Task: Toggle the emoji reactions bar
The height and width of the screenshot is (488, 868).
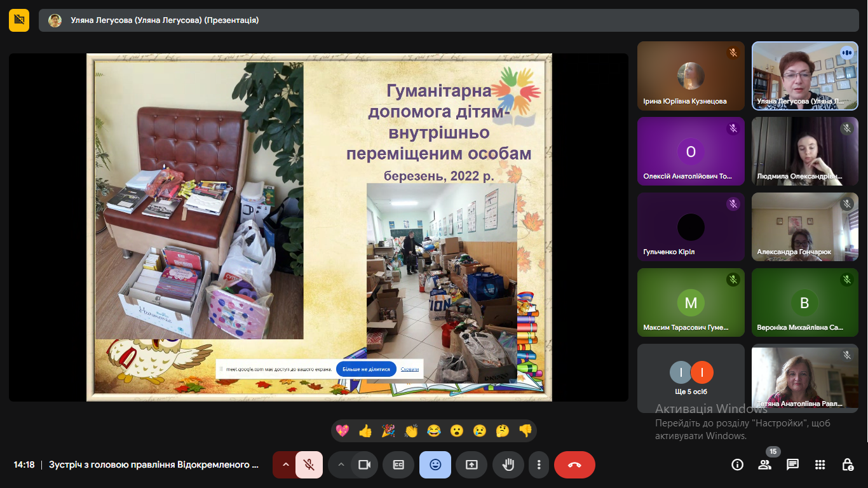Action: click(435, 464)
